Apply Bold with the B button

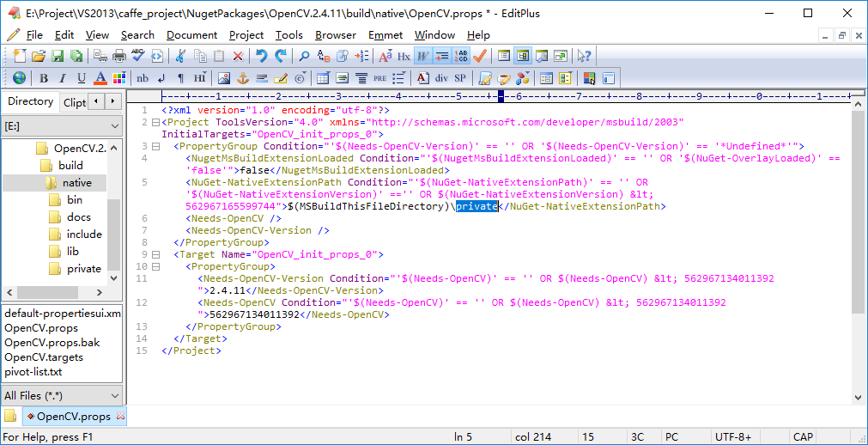tap(44, 78)
